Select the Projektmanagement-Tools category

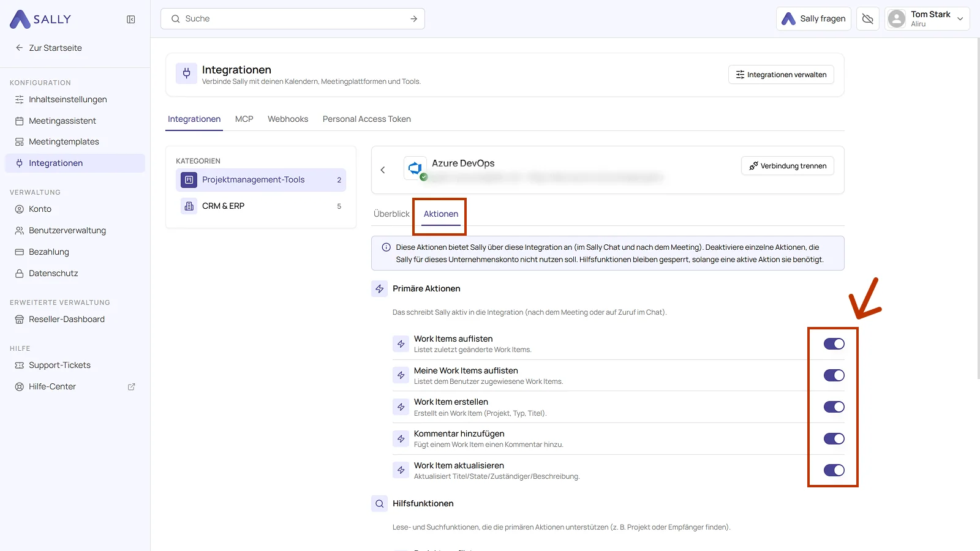261,180
